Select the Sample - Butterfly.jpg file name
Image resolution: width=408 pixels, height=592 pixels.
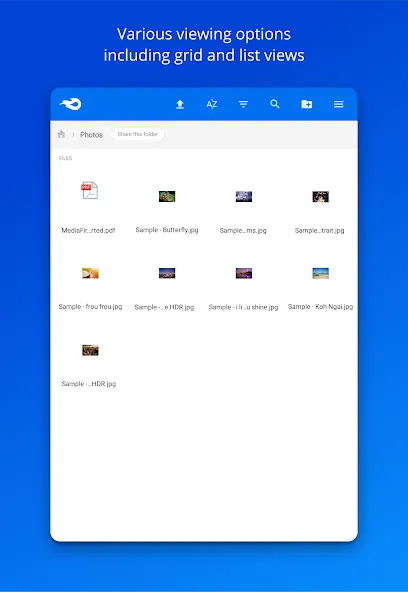pos(167,230)
